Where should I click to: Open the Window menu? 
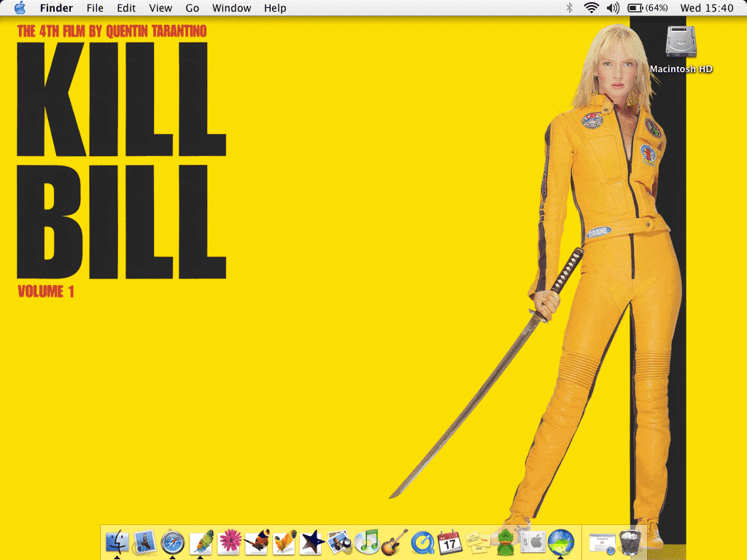(x=231, y=8)
